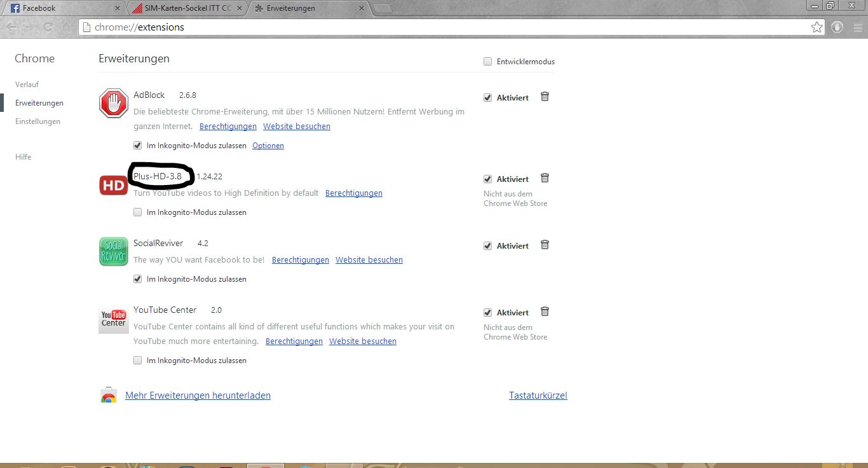Uncheck Aktiviert for YouTube Center
The image size is (868, 468).
click(x=488, y=313)
